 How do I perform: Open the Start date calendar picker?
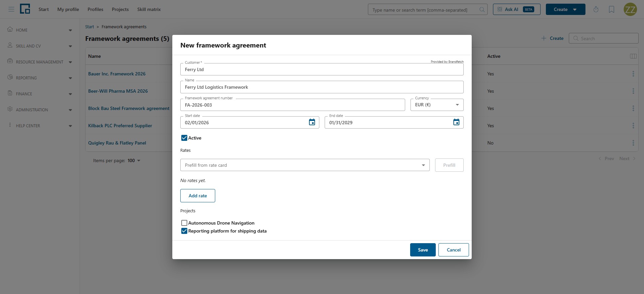312,122
